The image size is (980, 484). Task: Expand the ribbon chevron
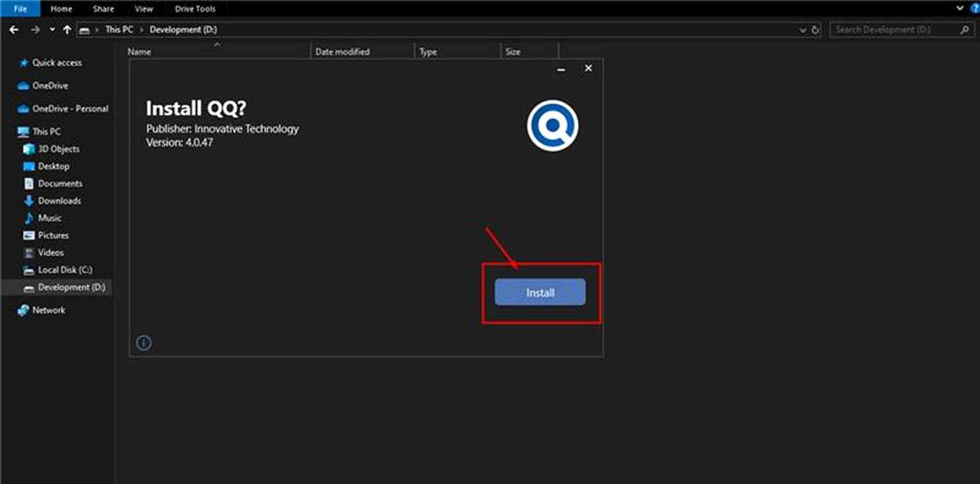click(x=960, y=8)
